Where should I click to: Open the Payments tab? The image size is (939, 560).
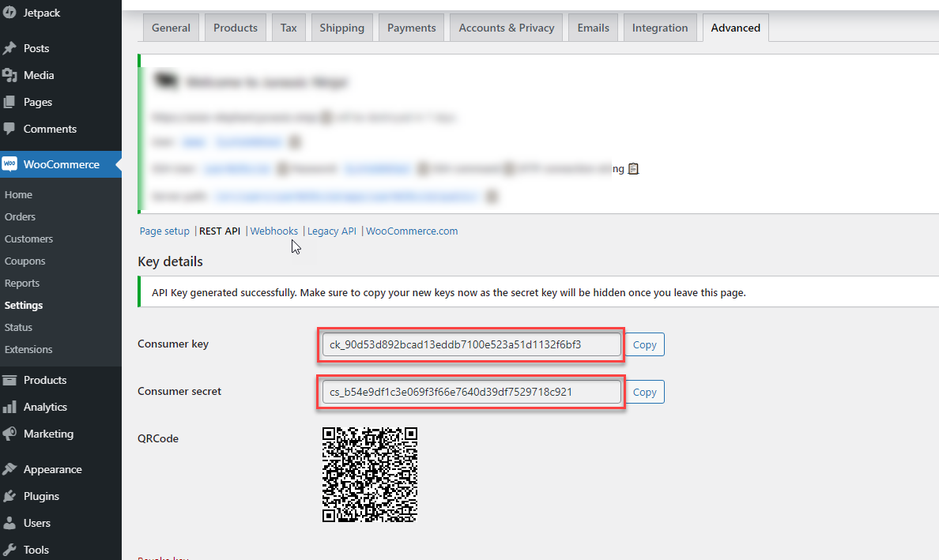412,28
